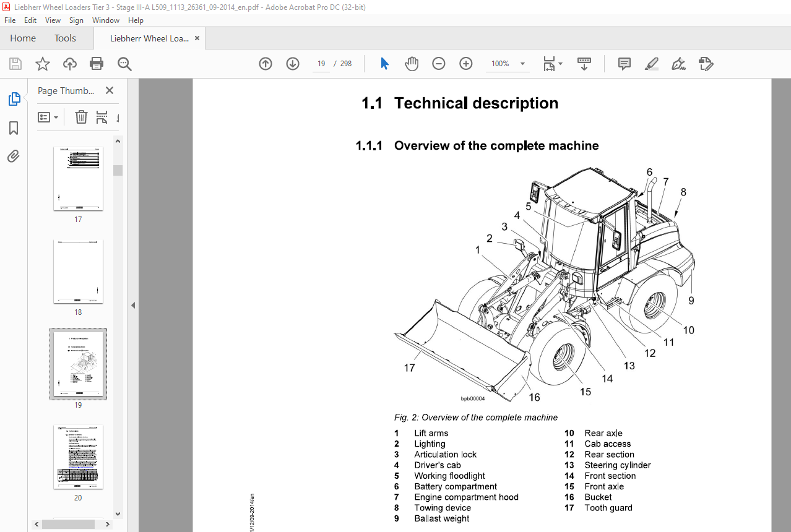Select the Highlight text pen tool
Screen dimensions: 791x532
[x=651, y=64]
